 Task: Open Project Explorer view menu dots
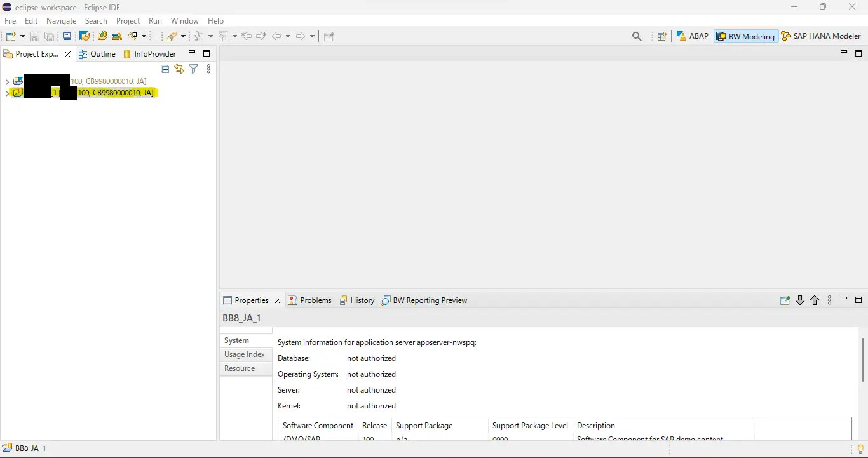pos(208,69)
